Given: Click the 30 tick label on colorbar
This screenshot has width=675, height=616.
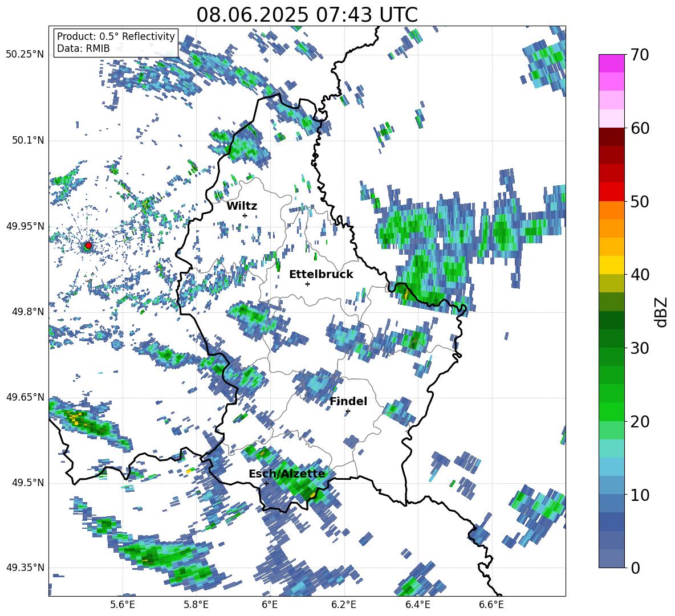Looking at the screenshot, I should [640, 348].
